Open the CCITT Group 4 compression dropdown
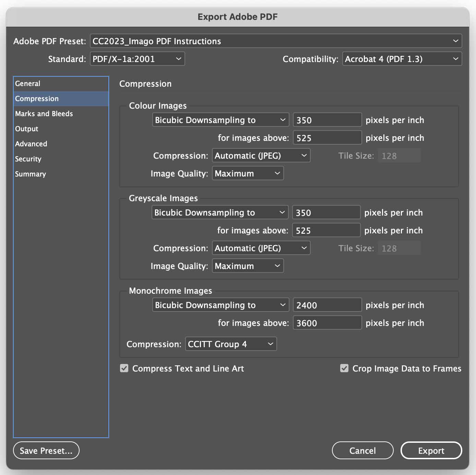The image size is (476, 475). [x=231, y=344]
